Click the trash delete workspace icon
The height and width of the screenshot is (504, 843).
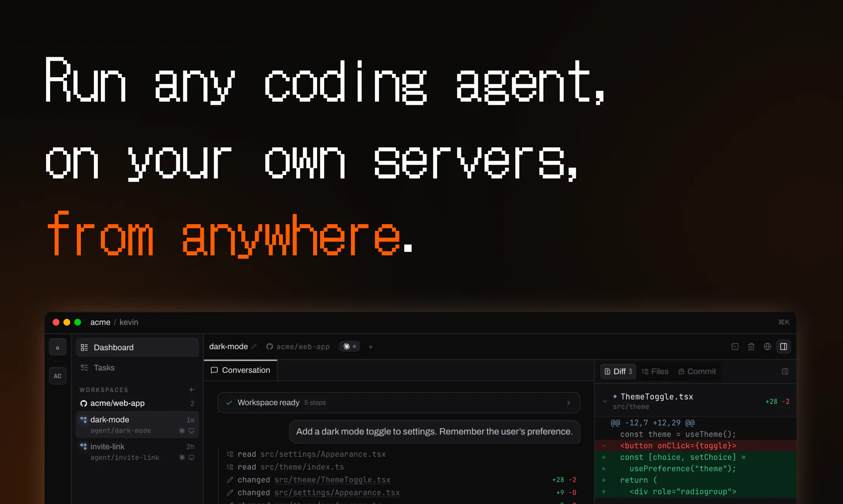pyautogui.click(x=751, y=347)
